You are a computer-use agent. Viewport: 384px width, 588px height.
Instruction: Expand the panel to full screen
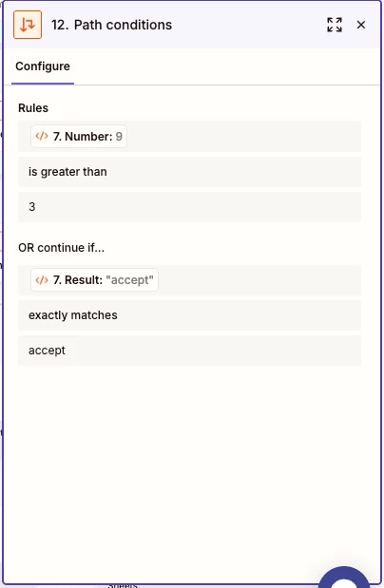pyautogui.click(x=334, y=25)
